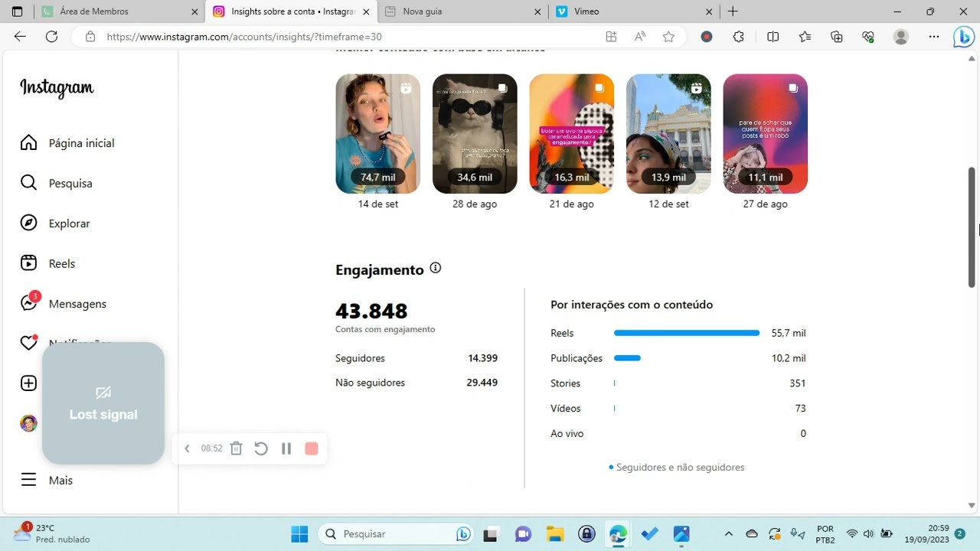
Task: Go back in browser
Action: click(x=20, y=37)
